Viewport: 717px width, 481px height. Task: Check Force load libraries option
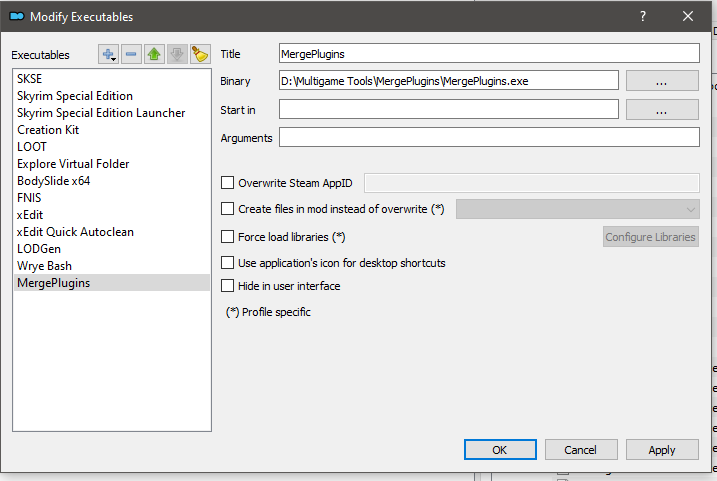[x=227, y=237]
